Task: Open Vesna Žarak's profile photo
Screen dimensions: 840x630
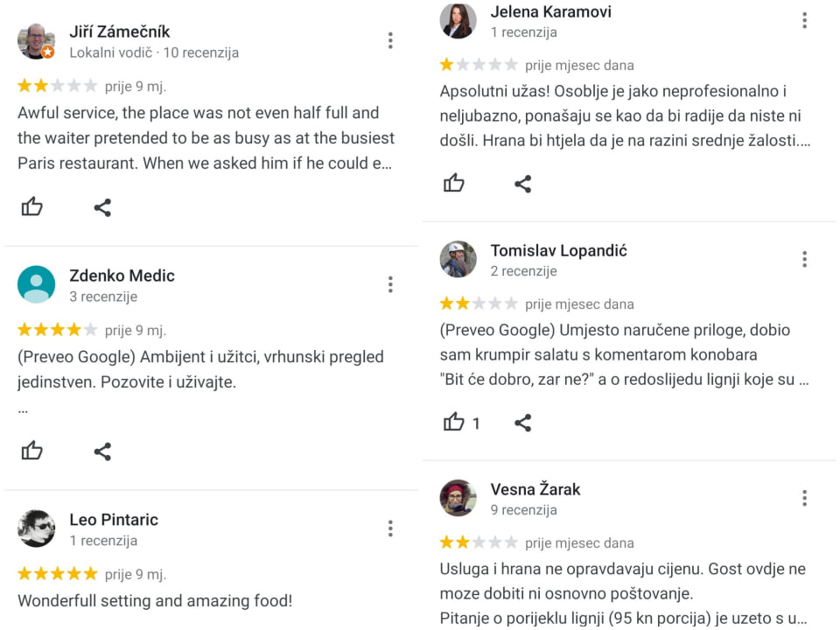Action: coord(458,499)
